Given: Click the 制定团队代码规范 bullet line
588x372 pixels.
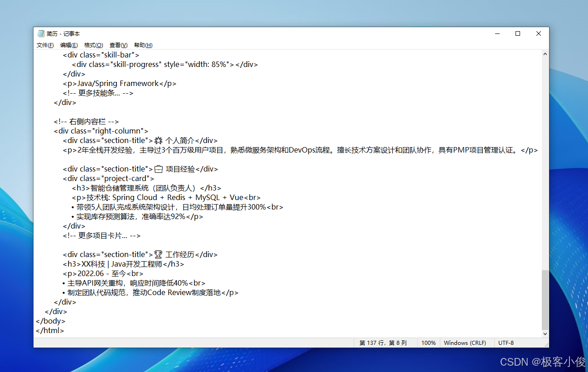Looking at the screenshot, I should point(150,292).
